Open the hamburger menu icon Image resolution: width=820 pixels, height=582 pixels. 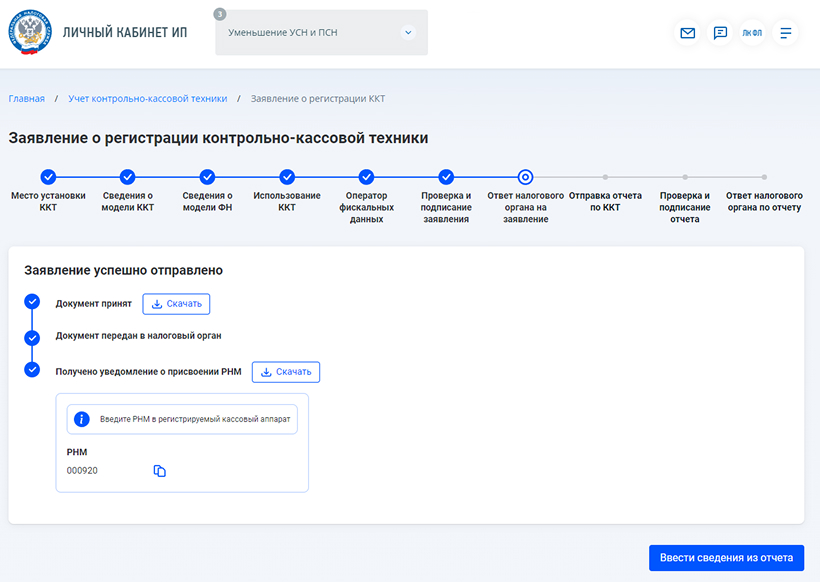point(786,33)
